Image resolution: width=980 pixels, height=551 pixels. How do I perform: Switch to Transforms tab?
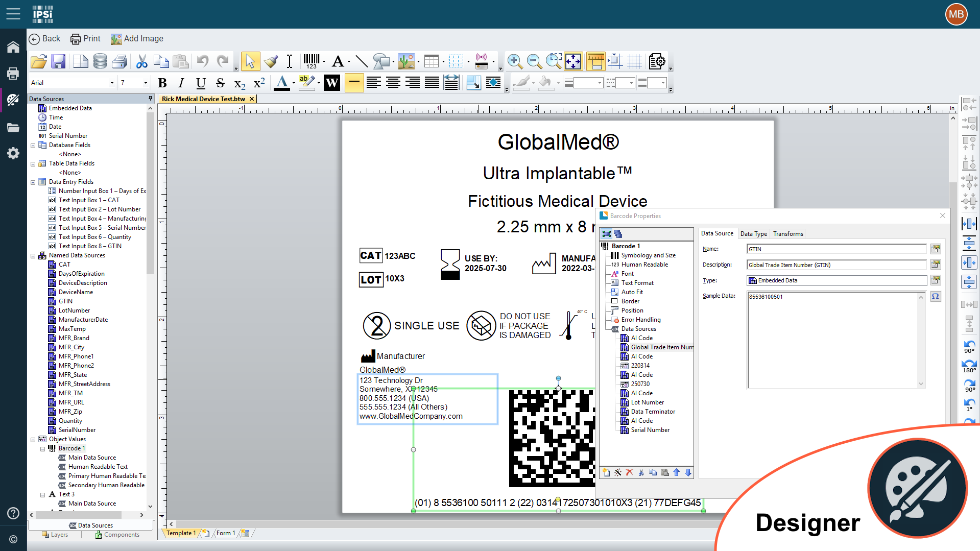click(x=788, y=234)
